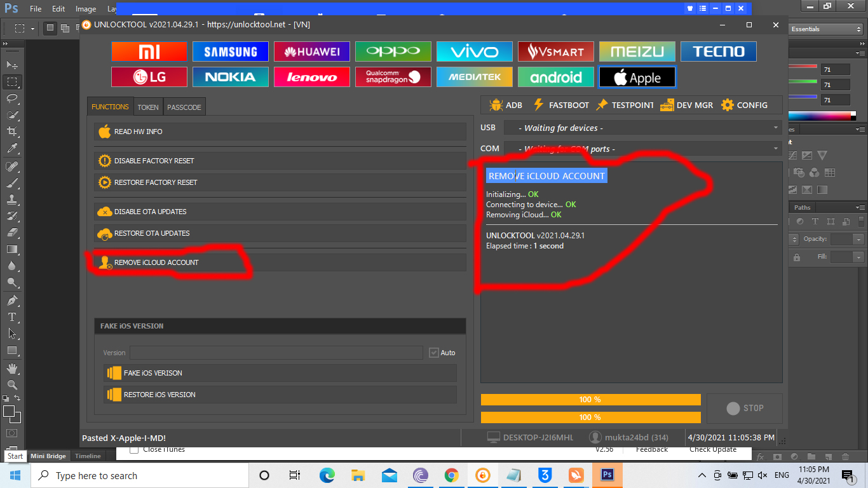Select the Nokia brand tile

click(x=231, y=77)
